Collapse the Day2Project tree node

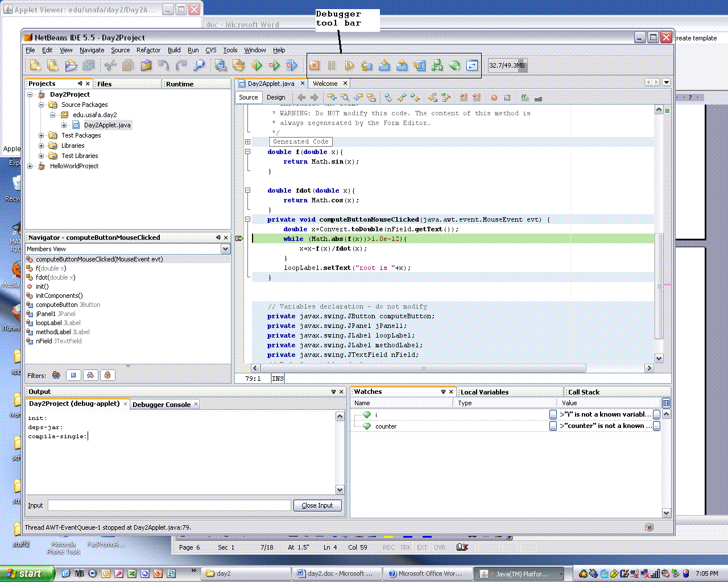pyautogui.click(x=30, y=94)
